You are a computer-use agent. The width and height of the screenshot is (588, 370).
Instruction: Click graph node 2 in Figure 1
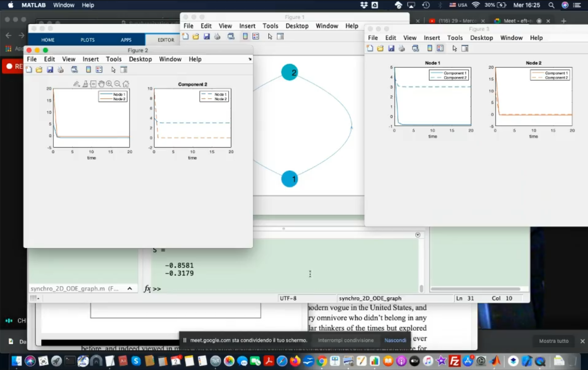tap(290, 72)
